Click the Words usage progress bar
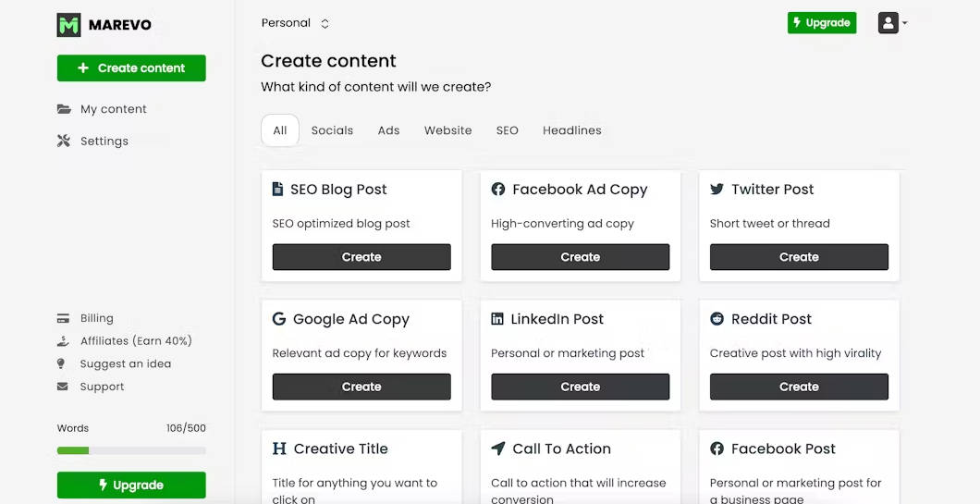Image resolution: width=980 pixels, height=504 pixels. point(131,450)
